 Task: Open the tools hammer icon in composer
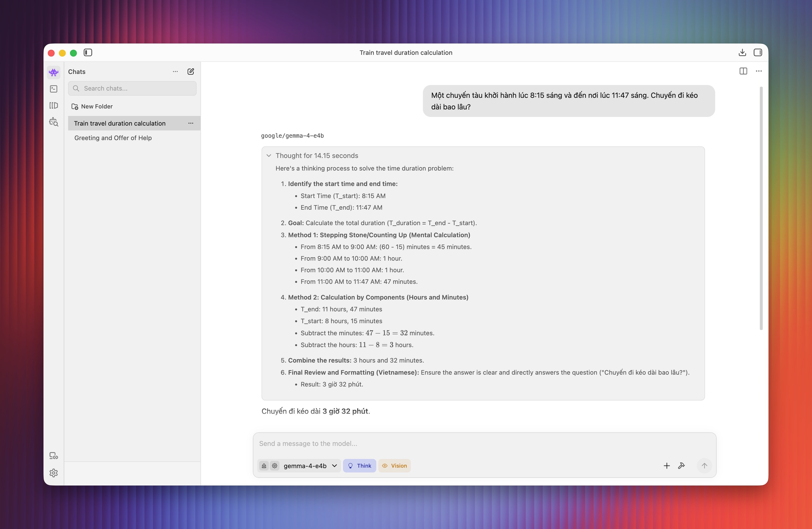[x=681, y=465]
